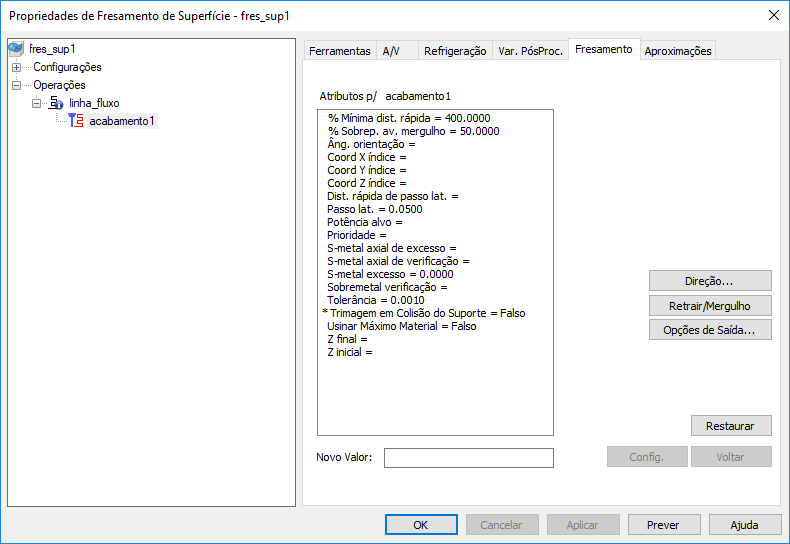The width and height of the screenshot is (790, 544).
Task: Go to the Aproximações tab
Action: point(678,51)
